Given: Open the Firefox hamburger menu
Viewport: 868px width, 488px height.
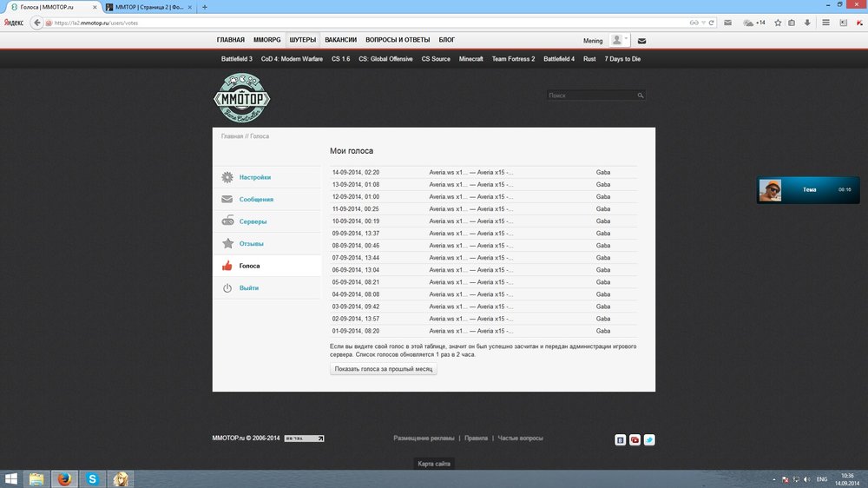Looking at the screenshot, I should click(x=825, y=23).
